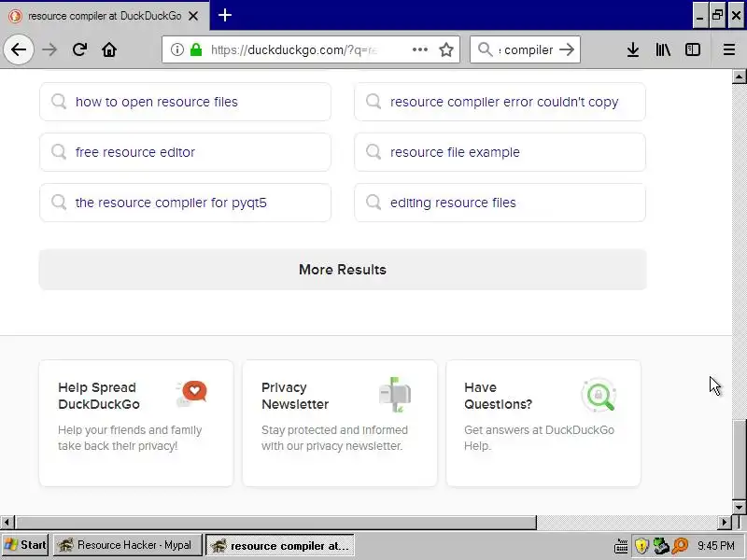Search 'resource file example' suggestion
Viewport: 747px width, 560px height.
tap(500, 152)
